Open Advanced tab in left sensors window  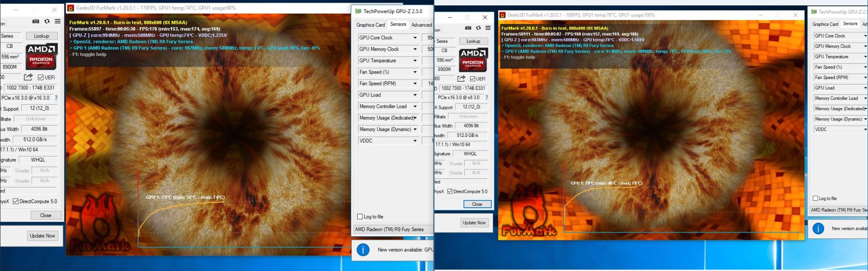(x=421, y=25)
